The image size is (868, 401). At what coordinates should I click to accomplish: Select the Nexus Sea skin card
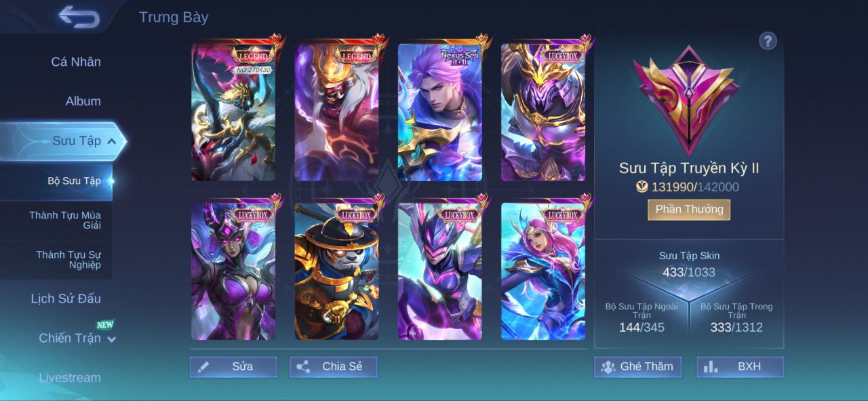pyautogui.click(x=440, y=113)
